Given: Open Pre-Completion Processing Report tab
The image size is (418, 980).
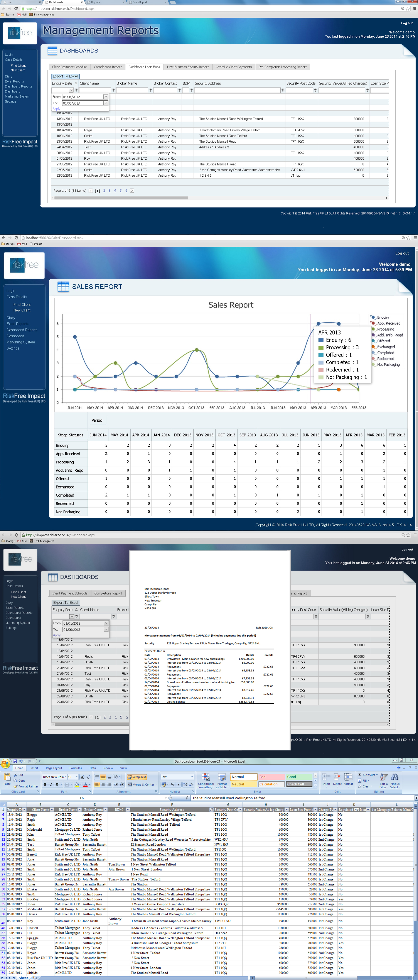Looking at the screenshot, I should point(283,67).
